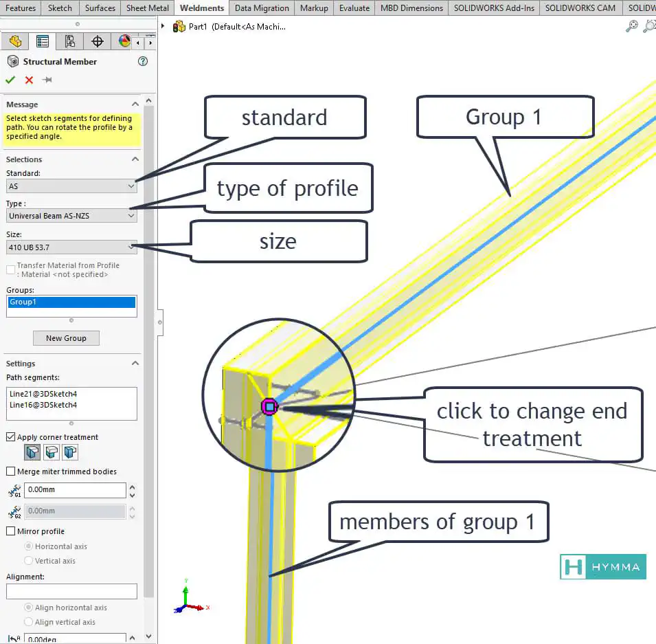Collapse the Message section
The image size is (656, 644).
(135, 104)
